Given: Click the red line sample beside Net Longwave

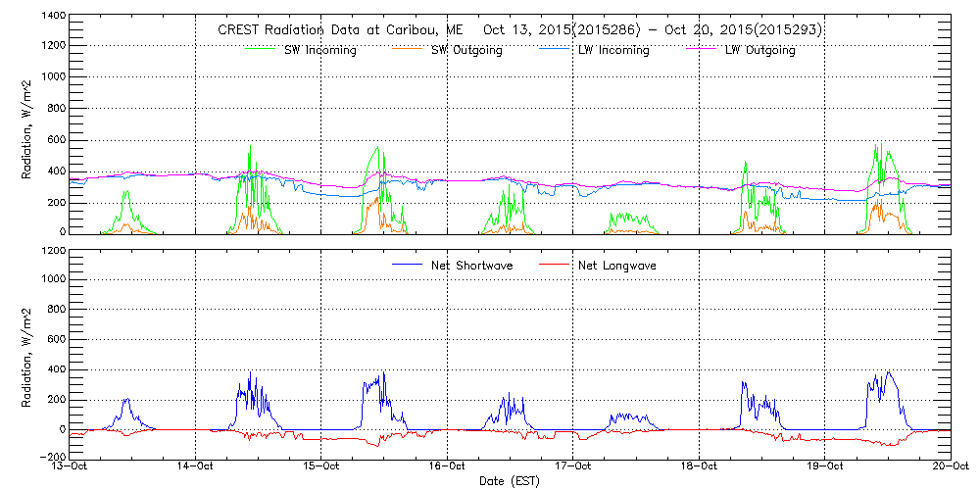Looking at the screenshot, I should point(555,266).
